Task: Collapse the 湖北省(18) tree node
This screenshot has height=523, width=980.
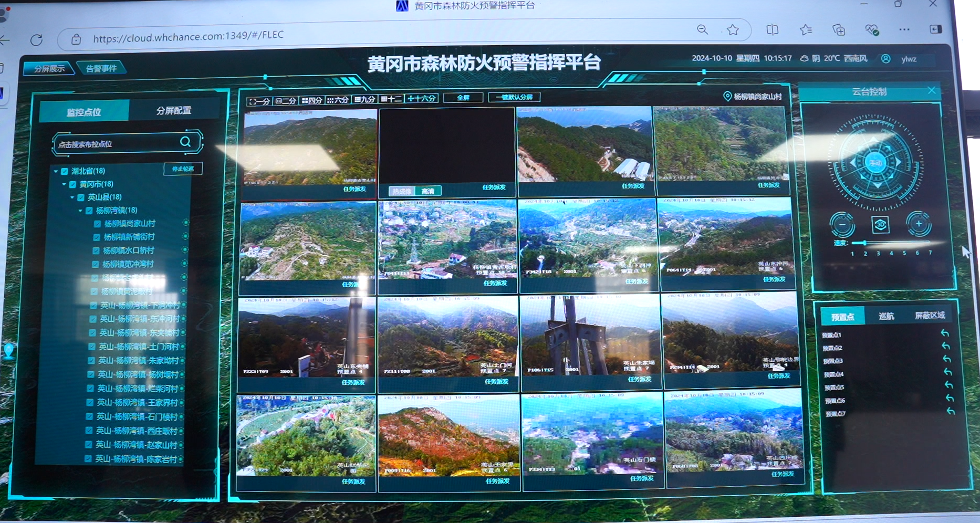Action: [56, 171]
